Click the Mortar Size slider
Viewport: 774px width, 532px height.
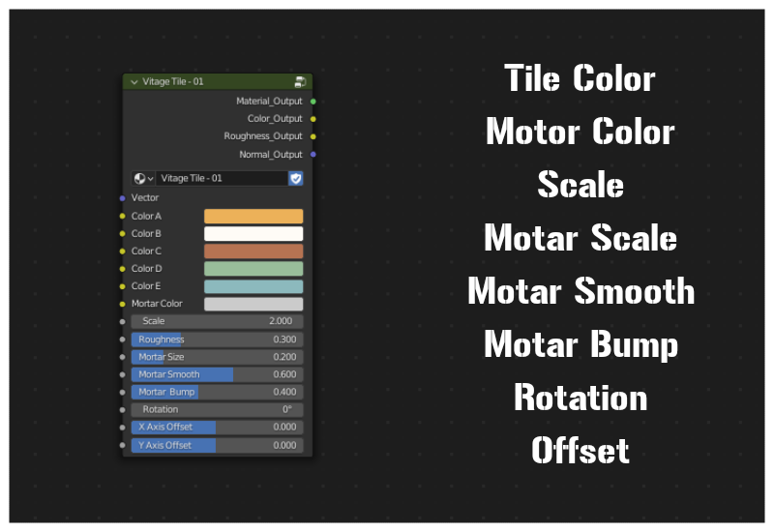(217, 357)
